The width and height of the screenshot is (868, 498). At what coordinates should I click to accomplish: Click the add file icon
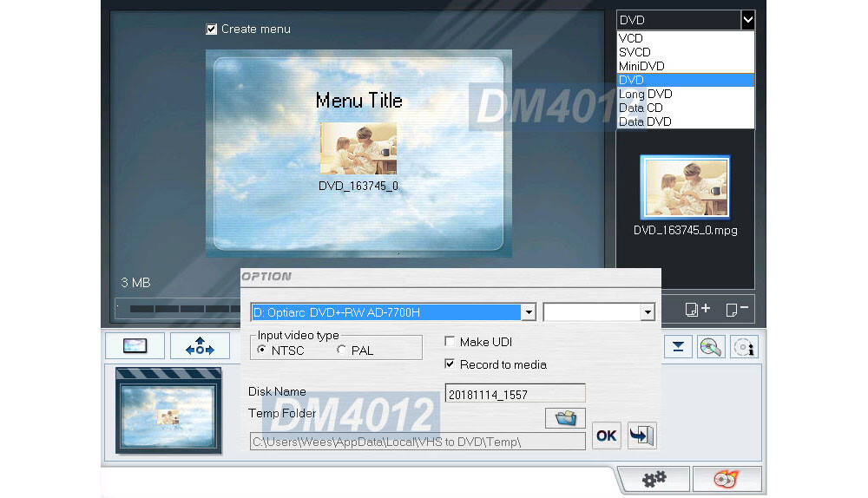click(x=697, y=310)
